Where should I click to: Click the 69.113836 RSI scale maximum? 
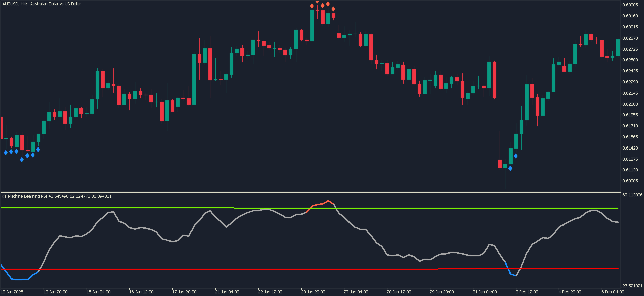632,195
